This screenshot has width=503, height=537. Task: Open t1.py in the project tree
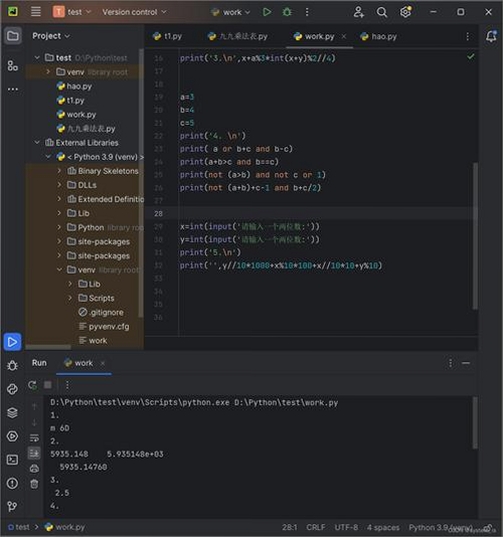[75, 100]
